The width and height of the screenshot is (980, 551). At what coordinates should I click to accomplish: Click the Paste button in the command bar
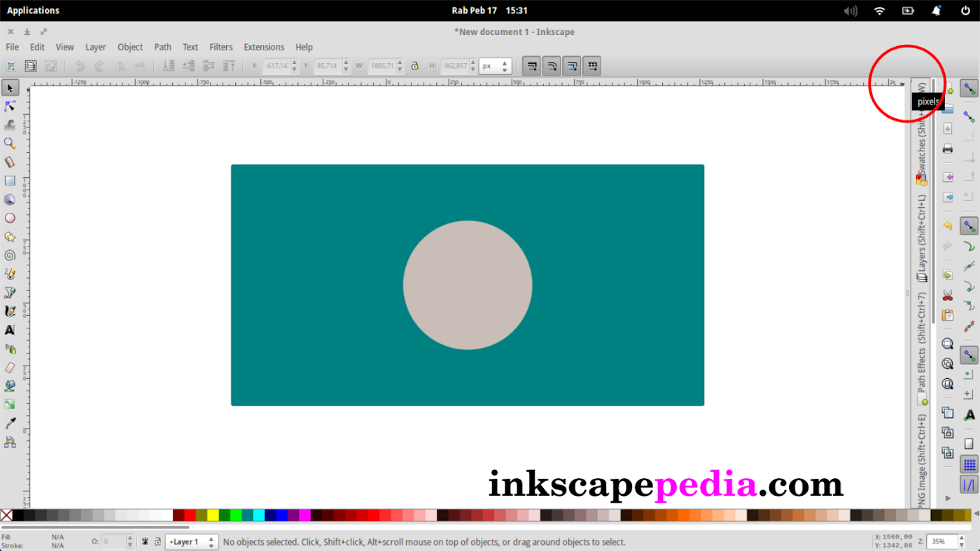(948, 315)
